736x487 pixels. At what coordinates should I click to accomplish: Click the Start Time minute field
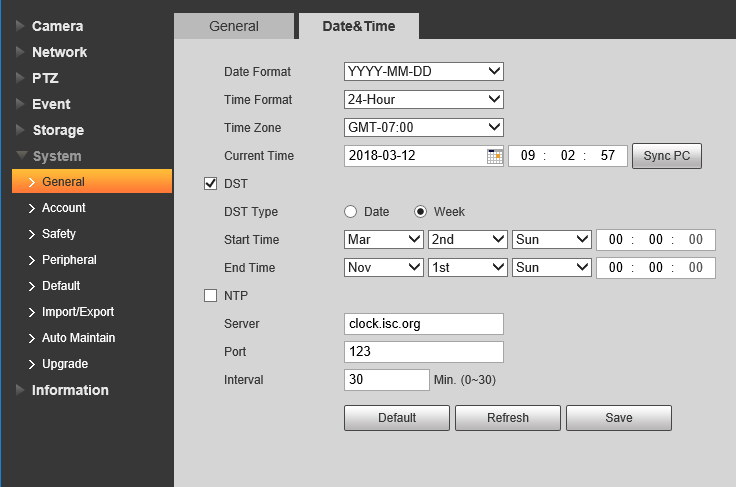coord(655,240)
